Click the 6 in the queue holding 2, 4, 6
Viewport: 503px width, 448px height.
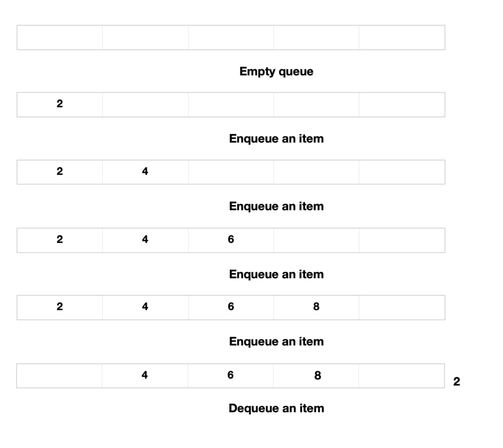[230, 239]
